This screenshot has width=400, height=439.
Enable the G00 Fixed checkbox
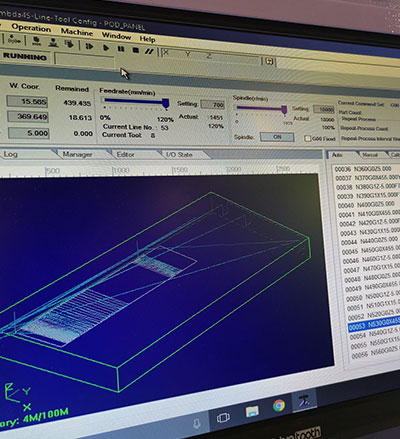pyautogui.click(x=307, y=138)
